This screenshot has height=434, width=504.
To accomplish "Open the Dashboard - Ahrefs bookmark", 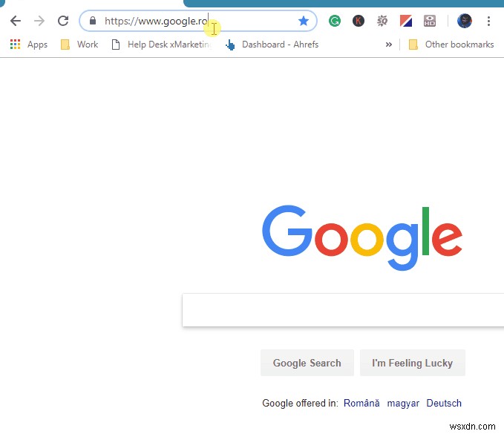I will 272,45.
